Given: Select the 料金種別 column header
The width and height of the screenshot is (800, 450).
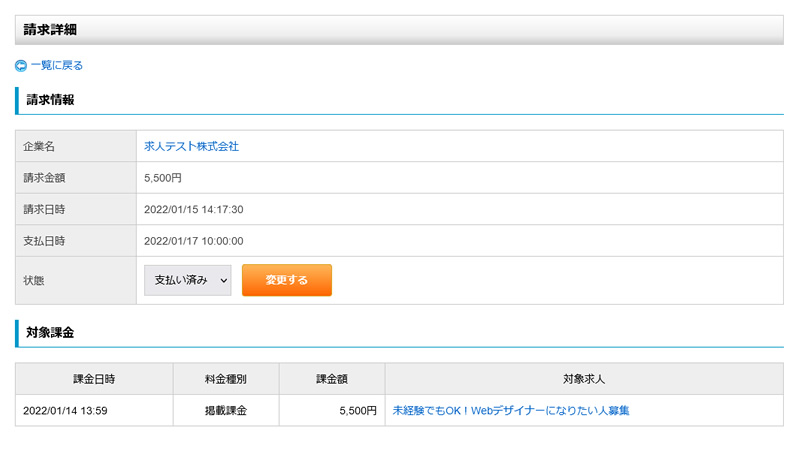Looking at the screenshot, I should pyautogui.click(x=225, y=379).
